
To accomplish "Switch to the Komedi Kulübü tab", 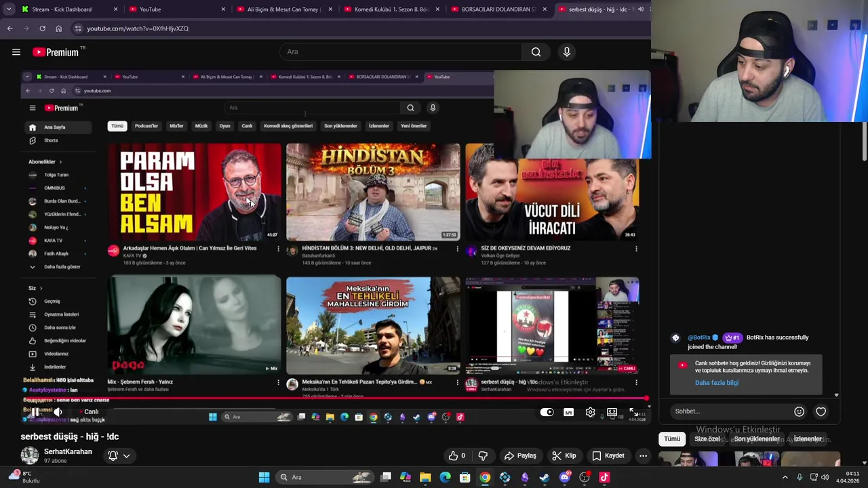I will click(x=391, y=9).
